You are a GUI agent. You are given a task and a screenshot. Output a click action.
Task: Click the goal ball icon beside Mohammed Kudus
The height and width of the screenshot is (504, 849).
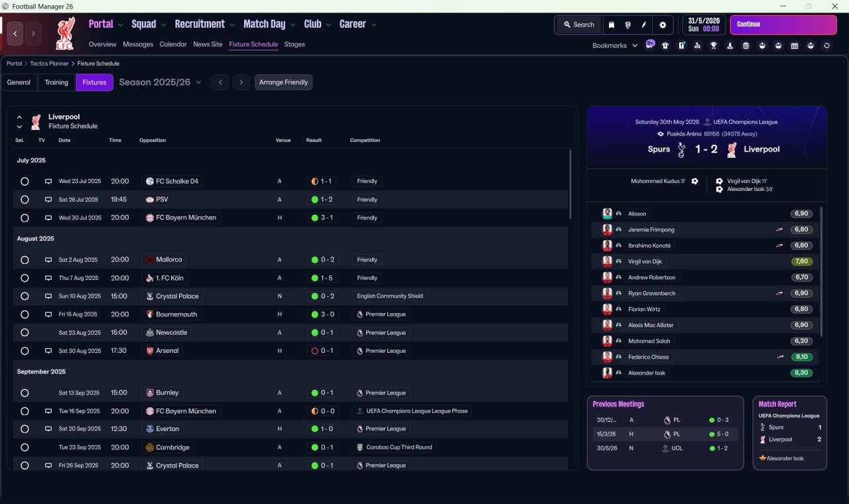coord(694,181)
